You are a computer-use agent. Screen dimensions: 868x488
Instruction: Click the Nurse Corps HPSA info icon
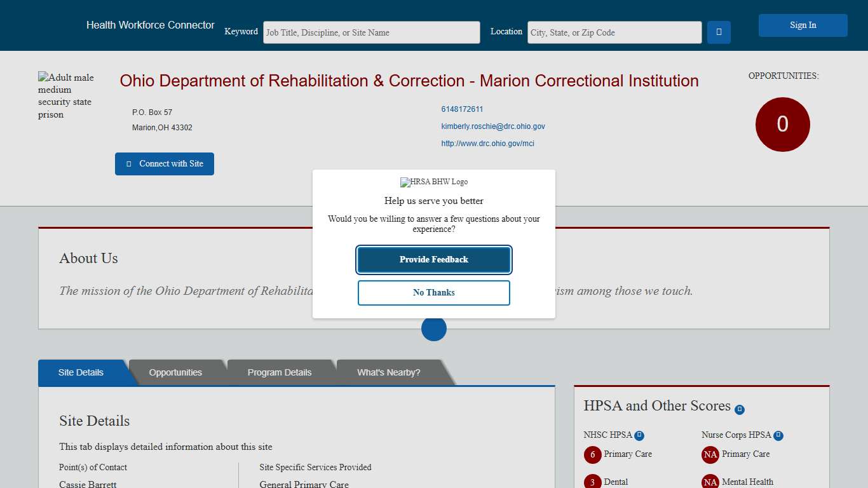coord(778,435)
